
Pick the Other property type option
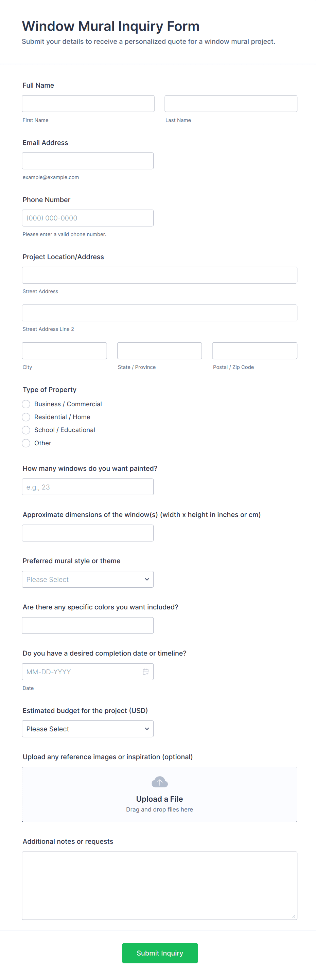pos(26,443)
